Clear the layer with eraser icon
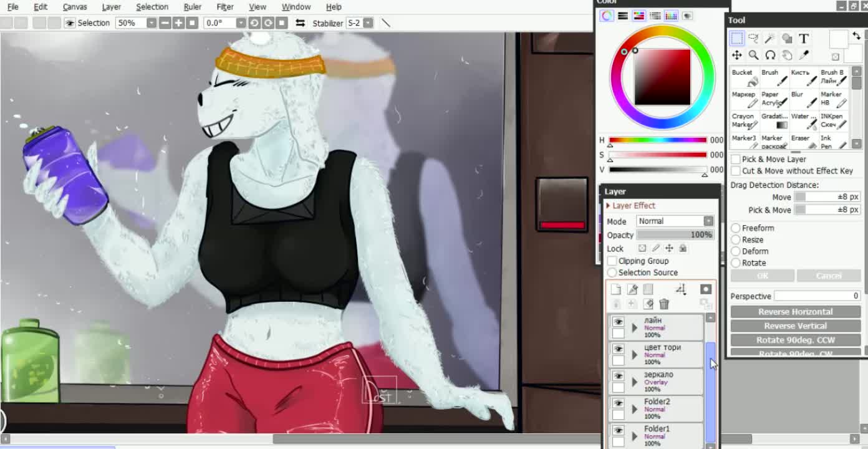The width and height of the screenshot is (868, 449). coord(649,304)
